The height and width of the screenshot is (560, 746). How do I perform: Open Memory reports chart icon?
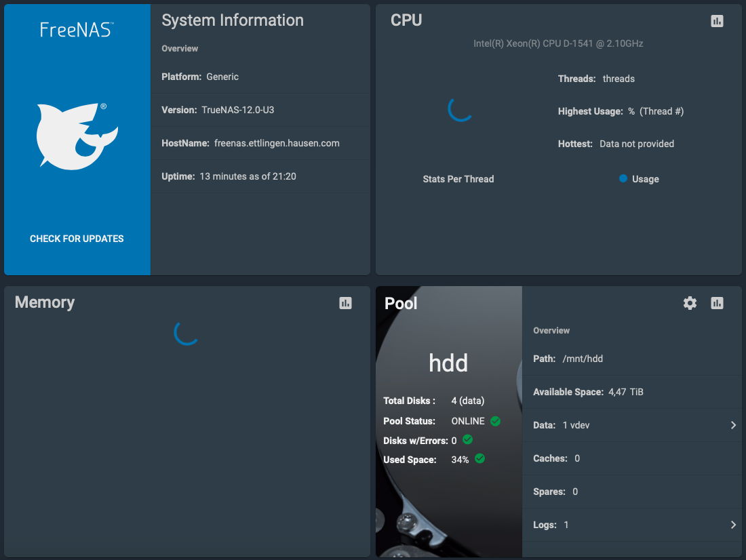[346, 303]
